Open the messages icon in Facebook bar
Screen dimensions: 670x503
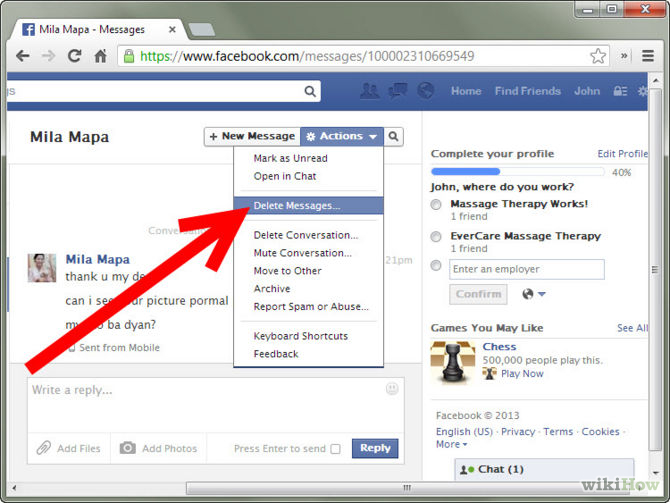[397, 91]
